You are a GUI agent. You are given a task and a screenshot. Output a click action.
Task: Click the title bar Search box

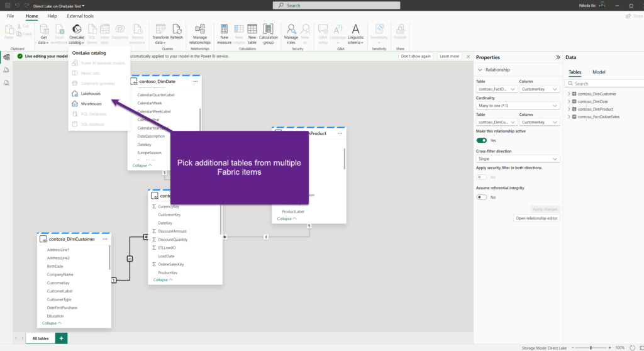(336, 5)
